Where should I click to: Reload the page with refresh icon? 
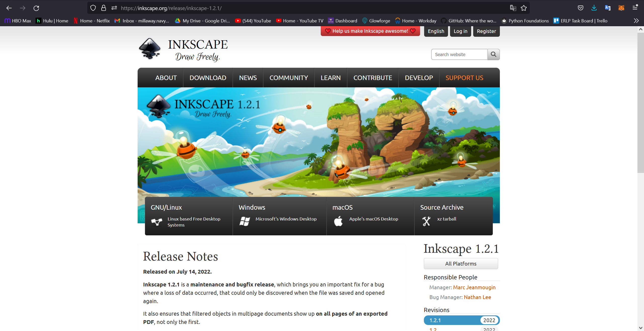[36, 8]
